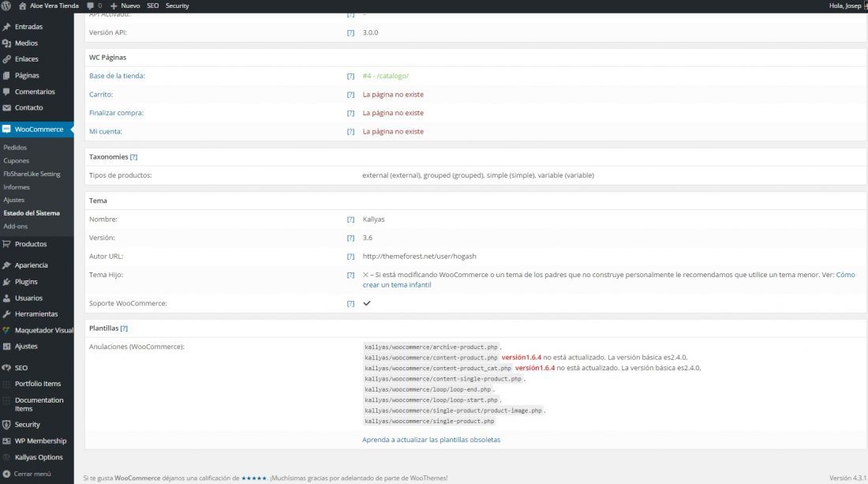Click the Ajustes settings icon in main sidebar

point(6,346)
